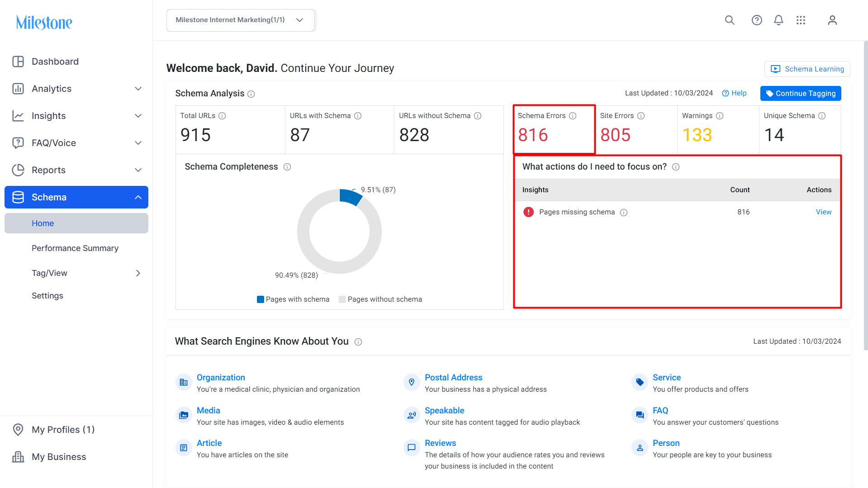
Task: Open the Article schema link
Action: coord(209,443)
